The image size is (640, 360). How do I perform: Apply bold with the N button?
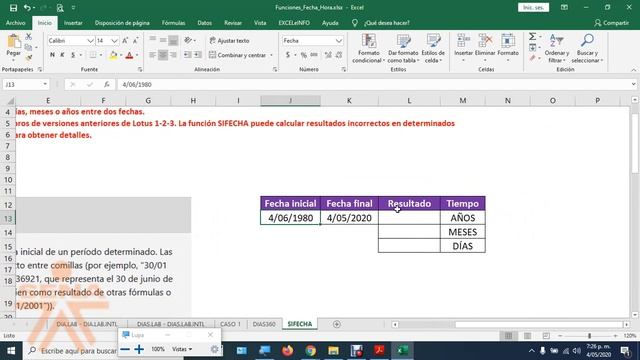pyautogui.click(x=52, y=55)
